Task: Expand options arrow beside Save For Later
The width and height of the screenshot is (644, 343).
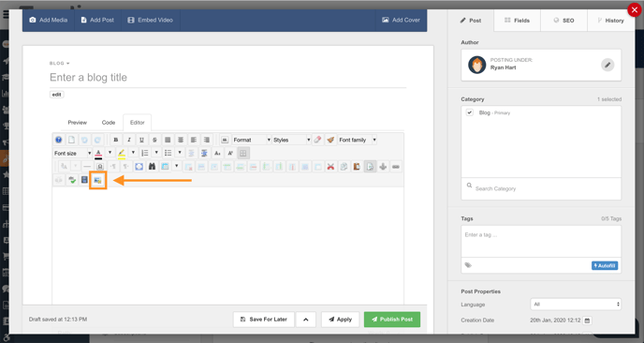Action: click(306, 320)
